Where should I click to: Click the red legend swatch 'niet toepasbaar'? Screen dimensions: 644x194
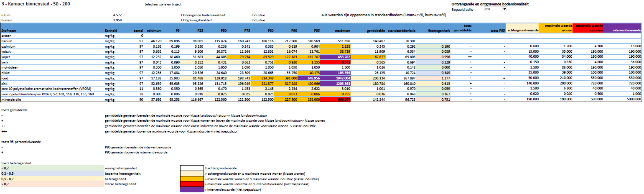(x=191, y=184)
